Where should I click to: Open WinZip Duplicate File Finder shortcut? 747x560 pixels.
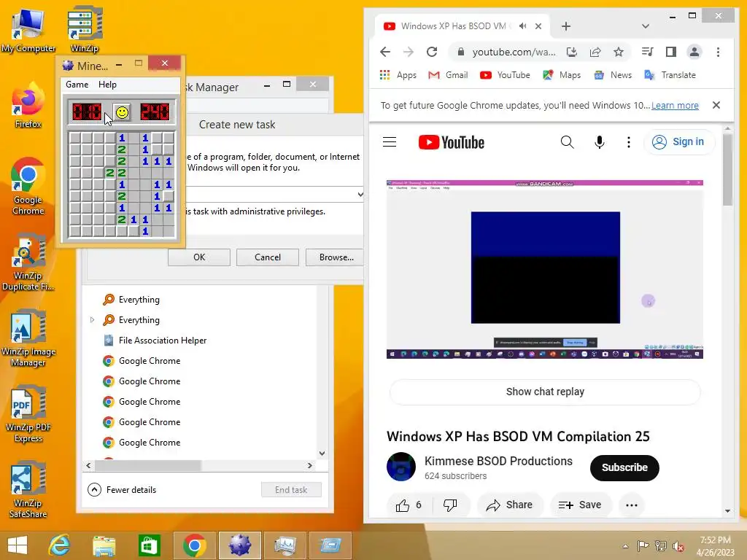[x=28, y=262]
